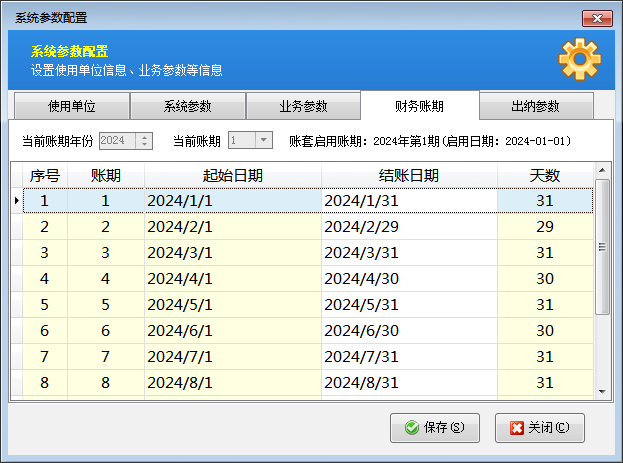Open the 系统参数 tab
Image resolution: width=623 pixels, height=463 pixels.
(x=187, y=106)
